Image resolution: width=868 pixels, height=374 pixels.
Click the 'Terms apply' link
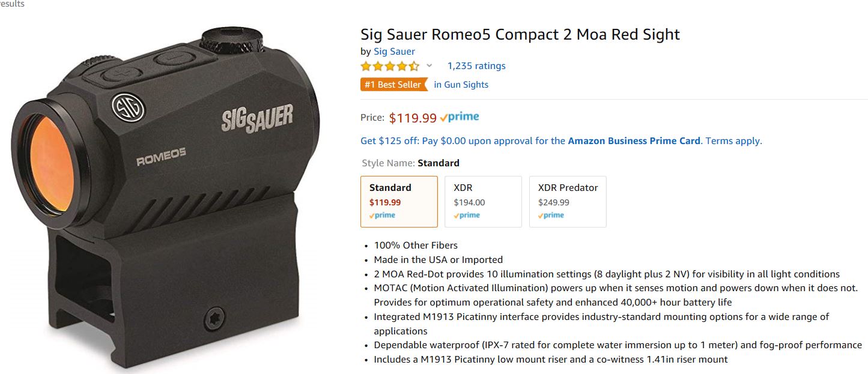point(733,141)
